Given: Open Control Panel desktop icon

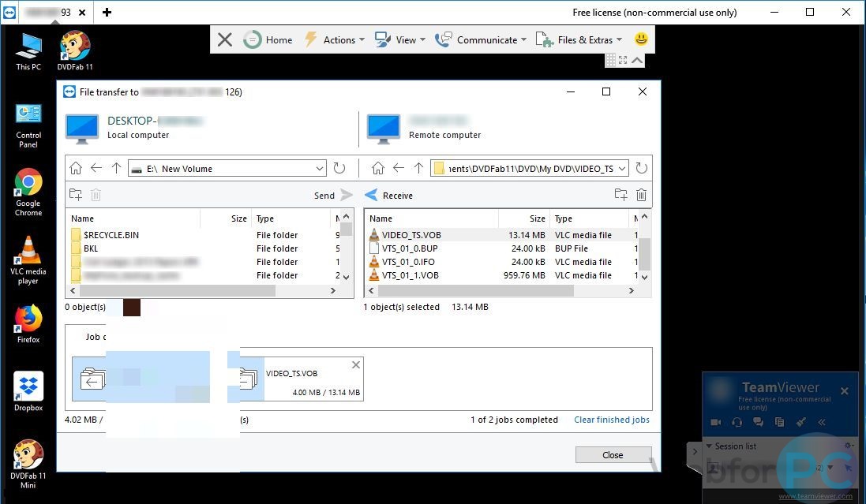Looking at the screenshot, I should pos(28,126).
